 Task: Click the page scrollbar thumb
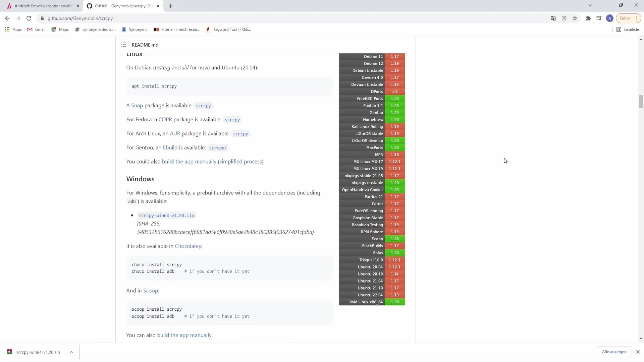click(x=641, y=102)
